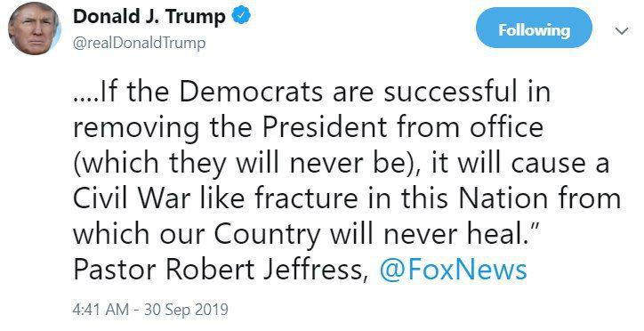Image resolution: width=644 pixels, height=331 pixels.
Task: Open the @FoxNews mention link
Action: tap(453, 270)
